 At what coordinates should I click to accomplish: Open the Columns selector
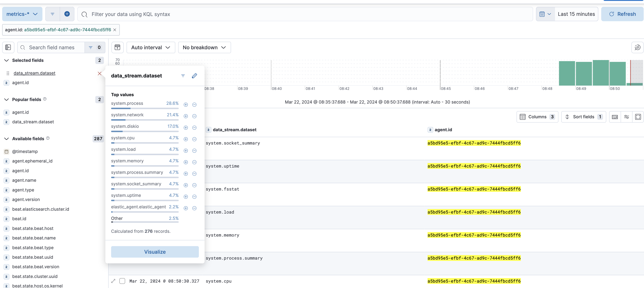point(537,117)
